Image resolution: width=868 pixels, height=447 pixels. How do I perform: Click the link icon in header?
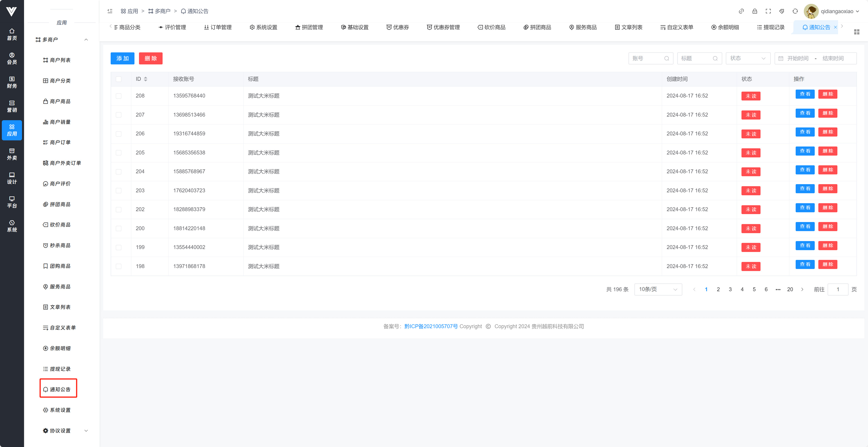tap(741, 11)
